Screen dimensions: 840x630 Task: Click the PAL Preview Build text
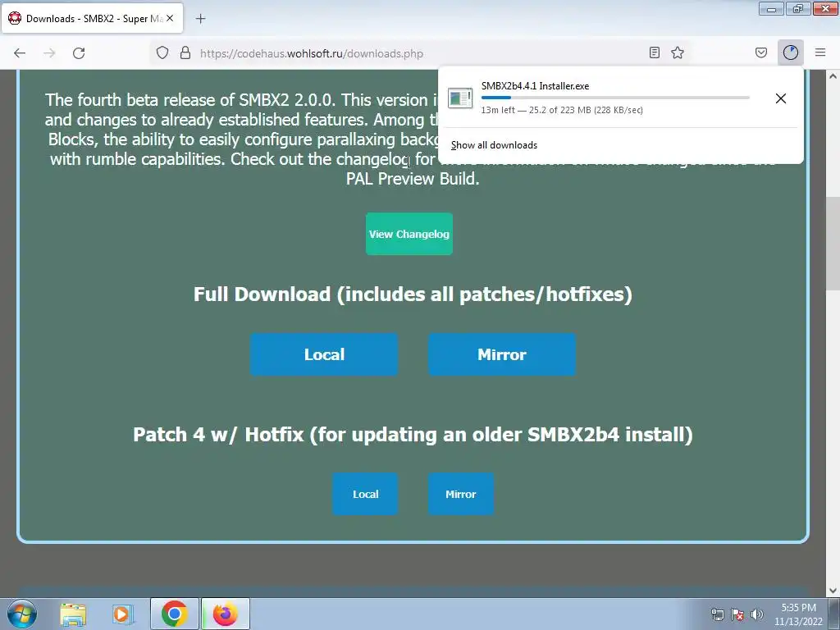click(413, 178)
